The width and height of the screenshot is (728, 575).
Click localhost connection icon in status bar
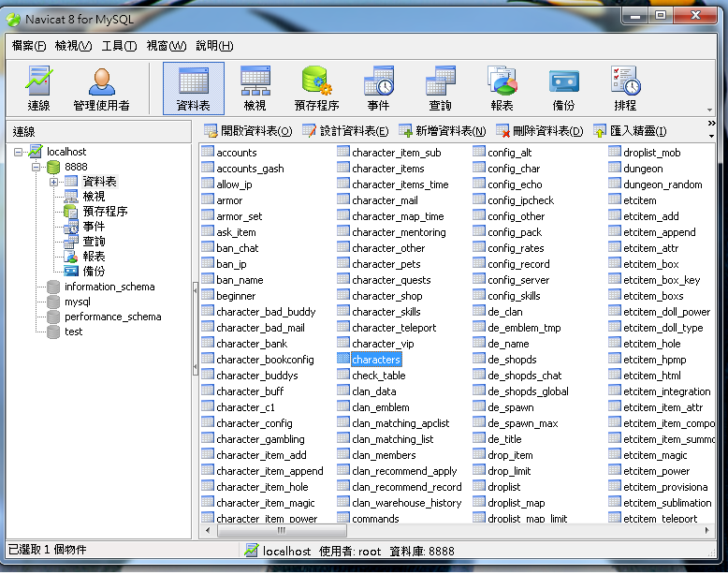[251, 551]
